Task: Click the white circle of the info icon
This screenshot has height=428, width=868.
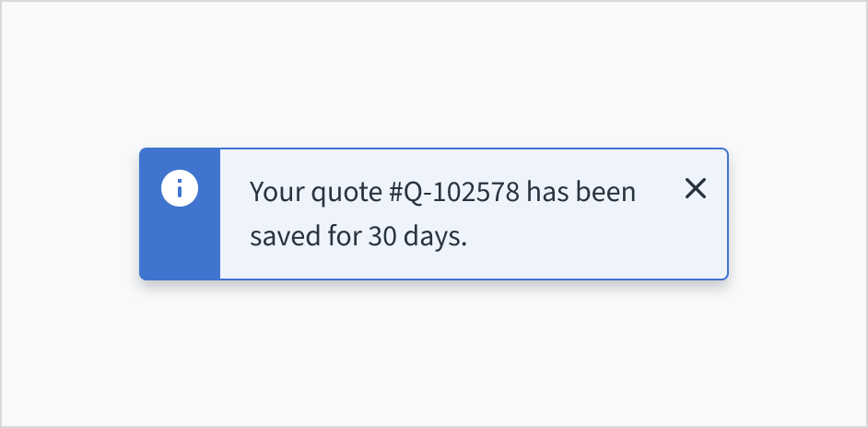Action: [x=180, y=189]
